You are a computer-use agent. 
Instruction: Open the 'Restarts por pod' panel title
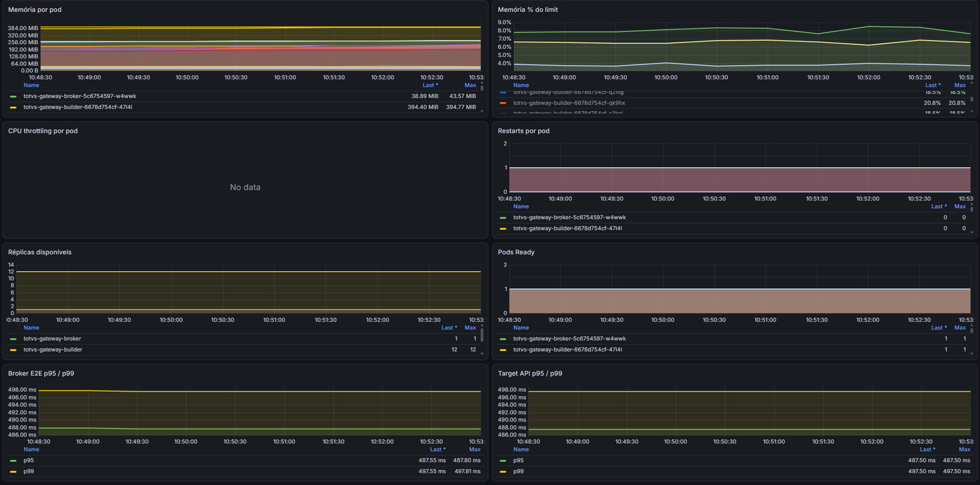523,131
